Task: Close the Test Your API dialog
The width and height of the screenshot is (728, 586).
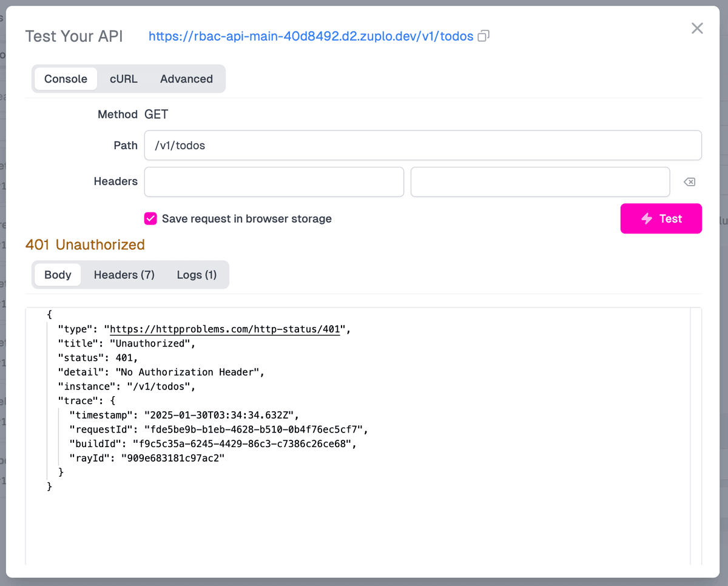Action: tap(697, 29)
